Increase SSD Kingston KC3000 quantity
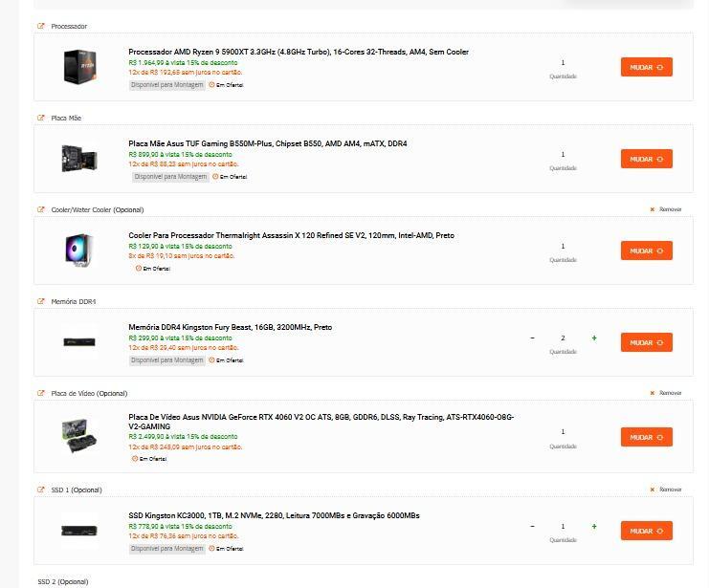 [594, 527]
